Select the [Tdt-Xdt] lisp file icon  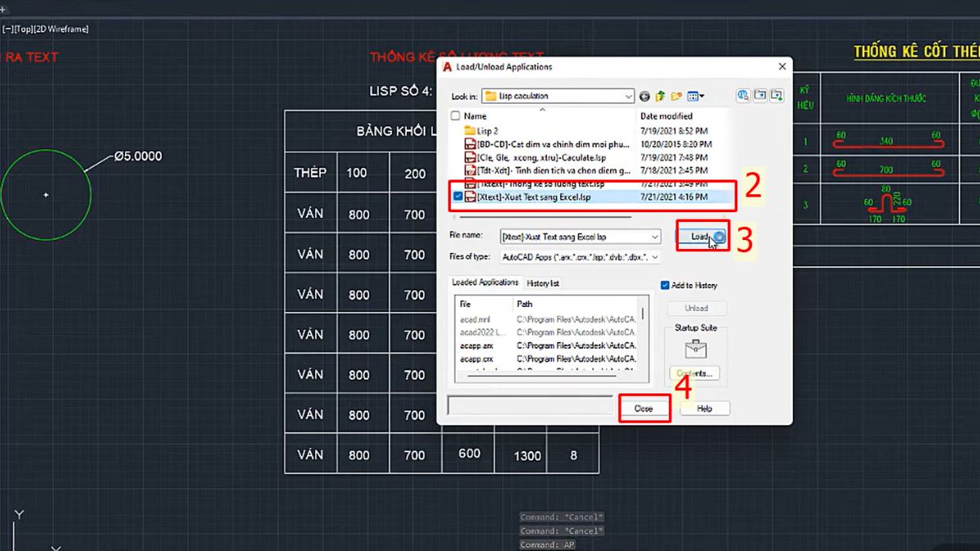point(470,171)
